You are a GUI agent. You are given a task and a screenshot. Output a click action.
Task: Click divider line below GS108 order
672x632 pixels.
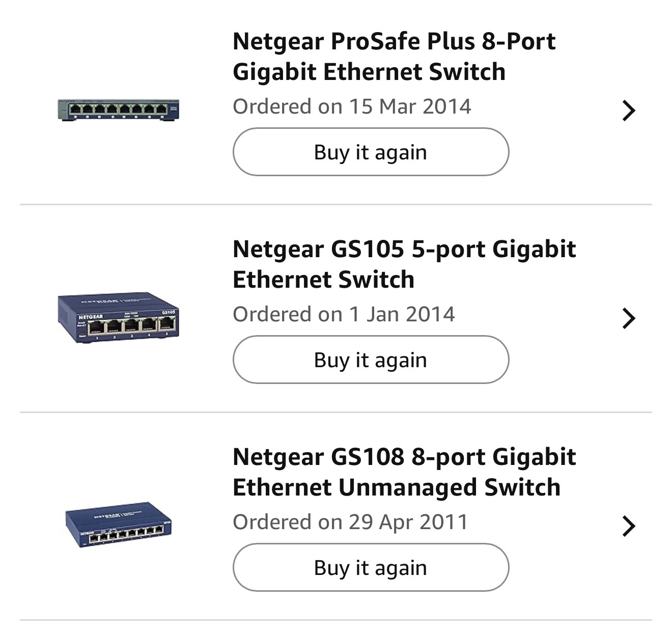(336, 620)
